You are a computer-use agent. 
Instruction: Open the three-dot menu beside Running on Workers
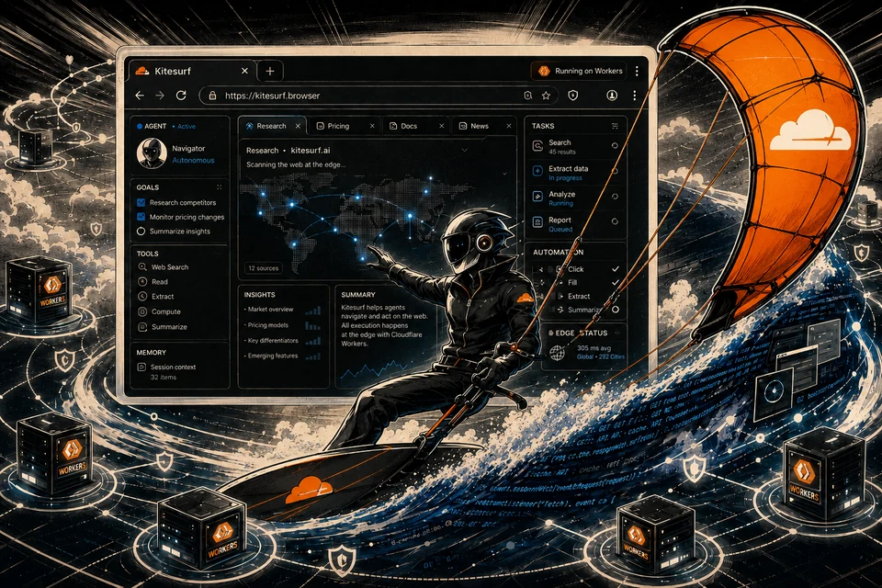tap(637, 71)
